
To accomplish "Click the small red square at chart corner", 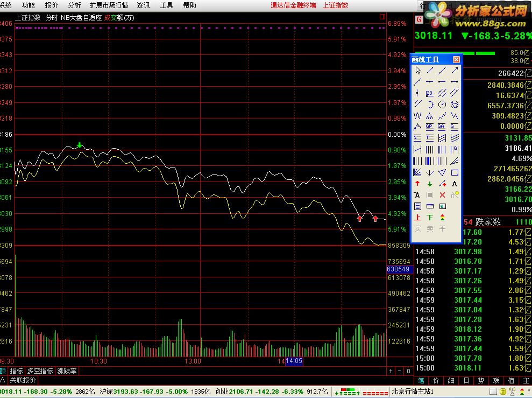I will coord(382,17).
